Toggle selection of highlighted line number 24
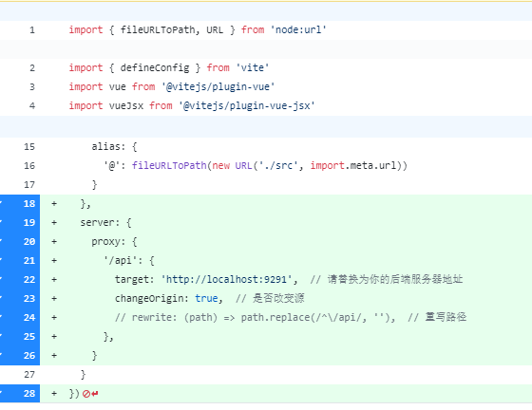 click(20, 318)
